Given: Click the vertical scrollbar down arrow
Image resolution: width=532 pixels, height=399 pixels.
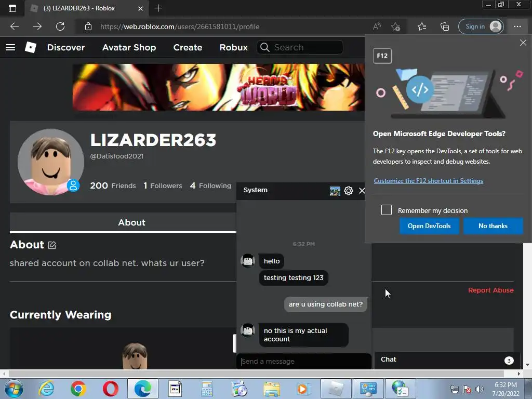Looking at the screenshot, I should coord(527,365).
